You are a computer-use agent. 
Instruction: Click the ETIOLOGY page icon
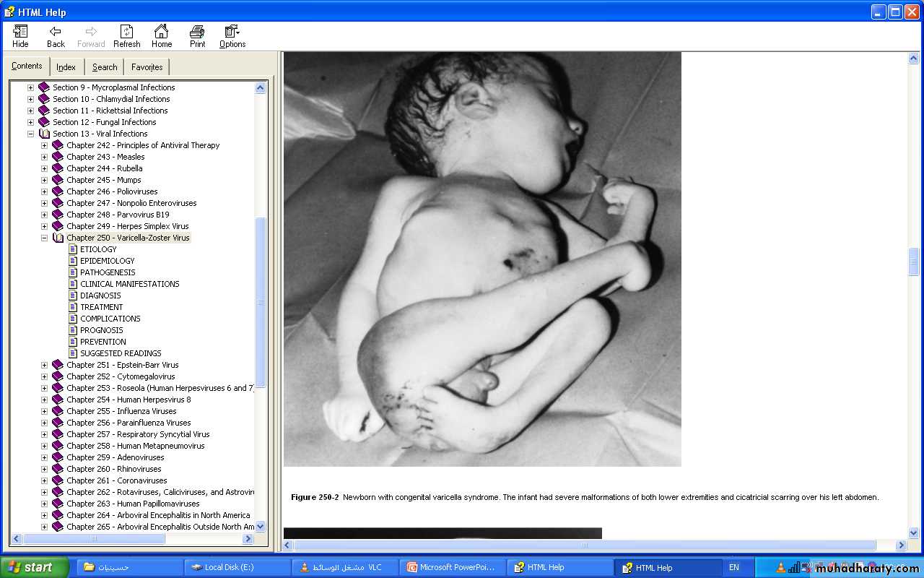click(x=73, y=249)
